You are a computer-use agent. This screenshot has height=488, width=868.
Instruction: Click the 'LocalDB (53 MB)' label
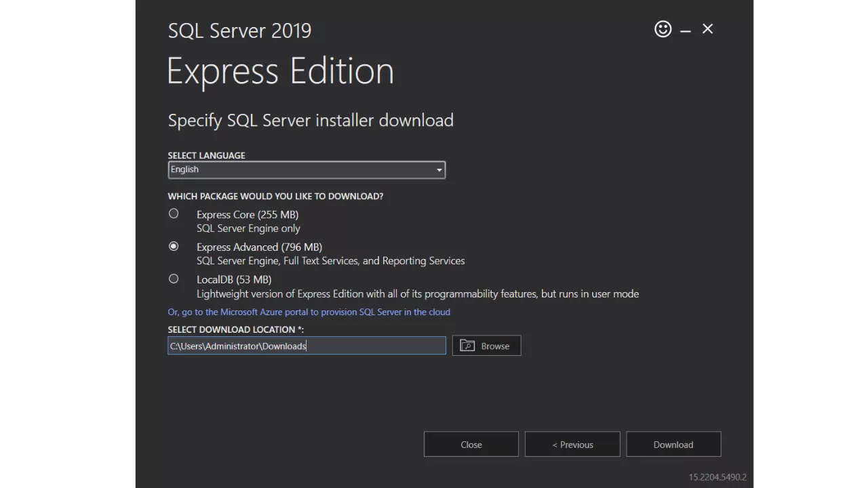pos(234,279)
